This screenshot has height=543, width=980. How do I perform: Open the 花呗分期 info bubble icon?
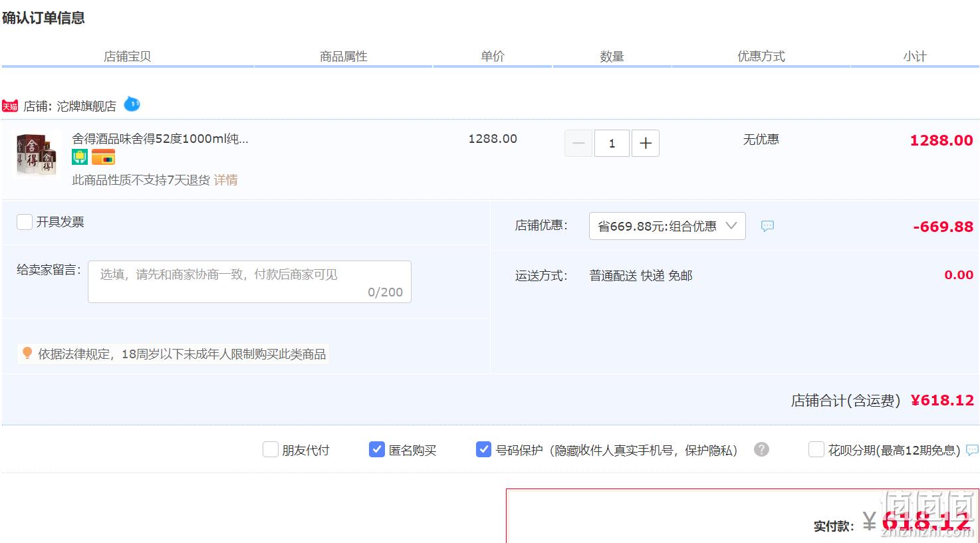(972, 450)
